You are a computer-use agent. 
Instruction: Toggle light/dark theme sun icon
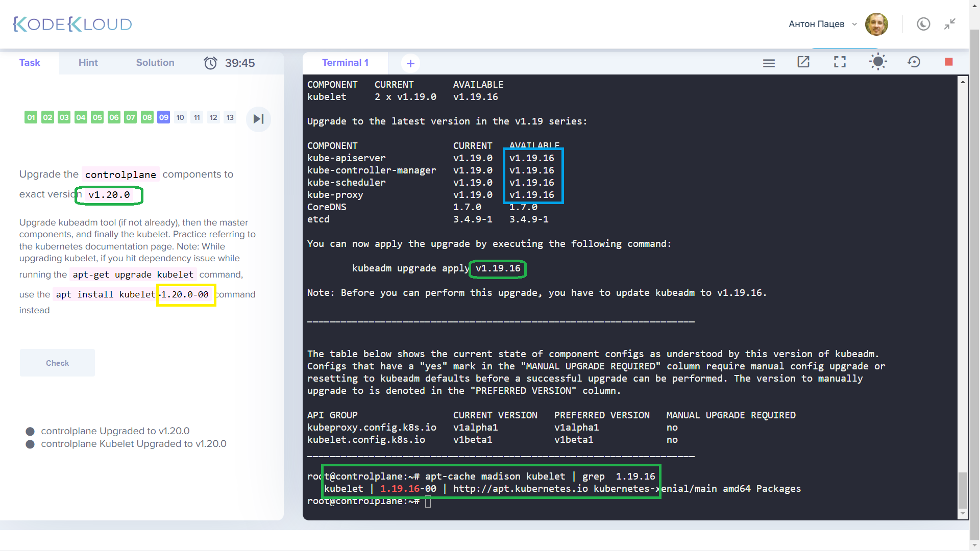[x=878, y=62]
